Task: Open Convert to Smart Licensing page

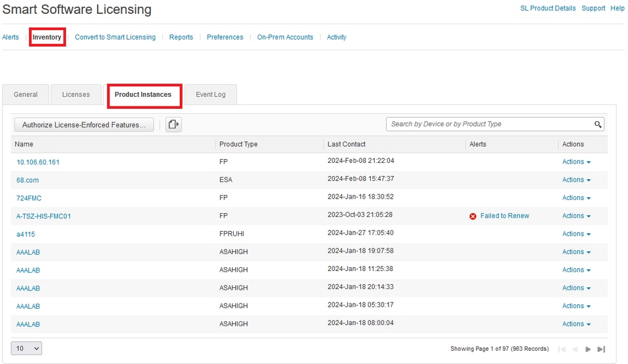Action: [115, 37]
